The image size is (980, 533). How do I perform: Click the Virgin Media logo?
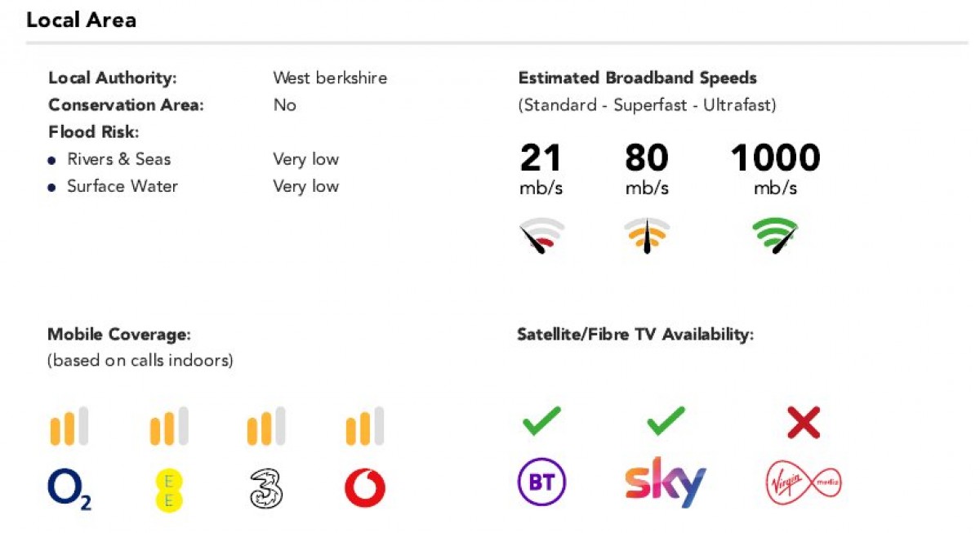(804, 482)
